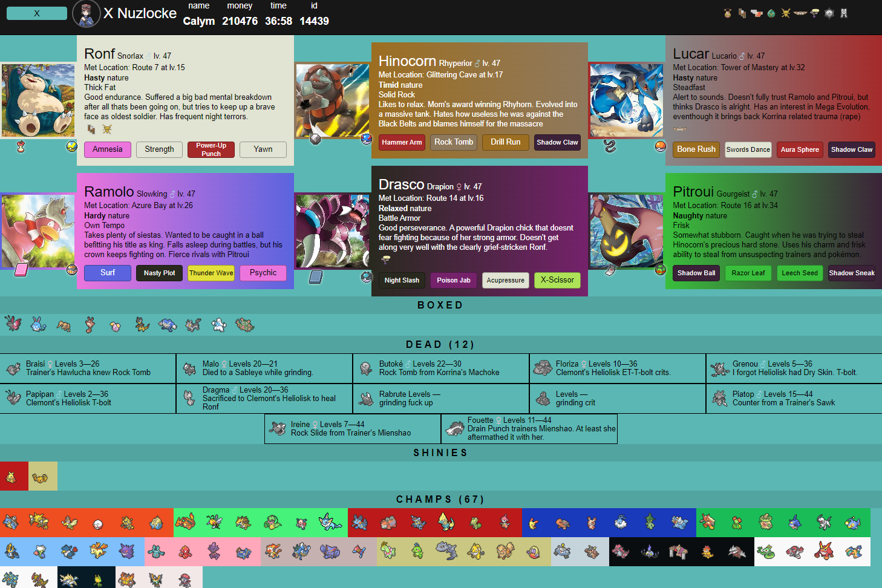This screenshot has width=882, height=588.
Task: Click the play time value 36:58
Action: point(278,21)
